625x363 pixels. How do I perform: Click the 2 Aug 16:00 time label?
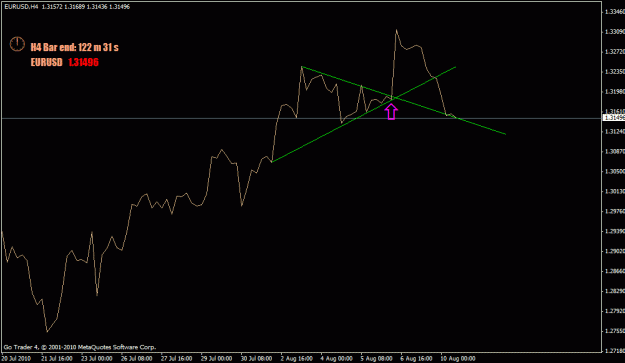[297, 358]
